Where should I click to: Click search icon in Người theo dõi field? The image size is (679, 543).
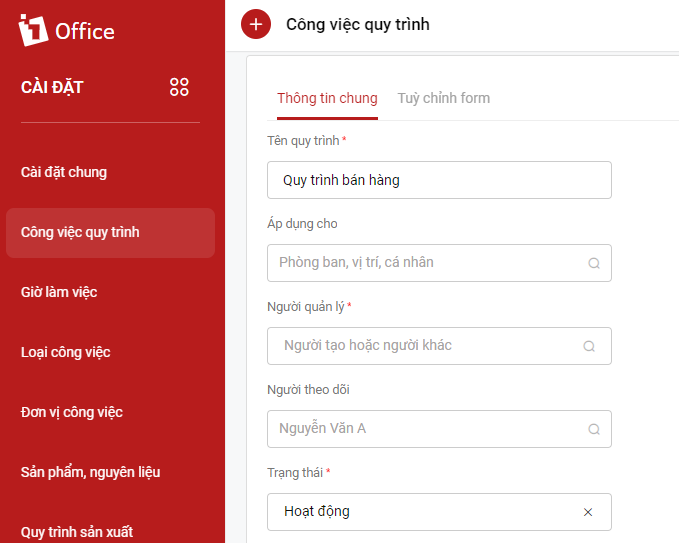[x=594, y=429]
